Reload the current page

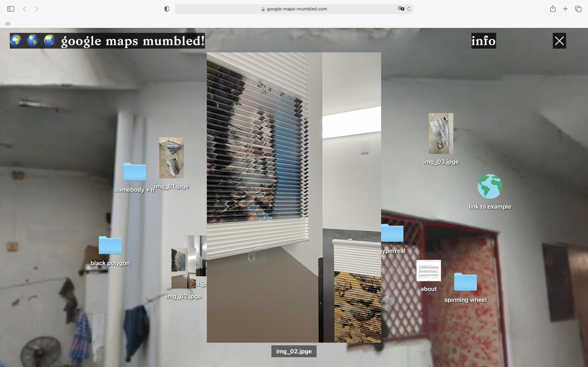[409, 9]
